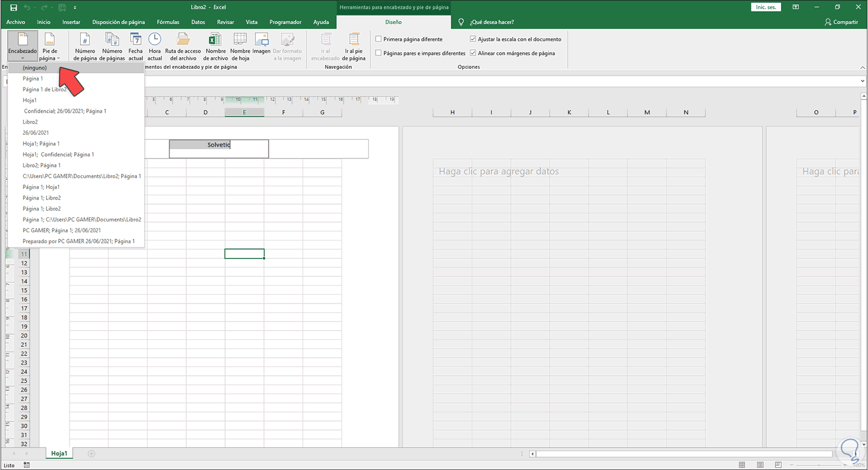
Task: Select the Diseño contextual tab
Action: 393,22
